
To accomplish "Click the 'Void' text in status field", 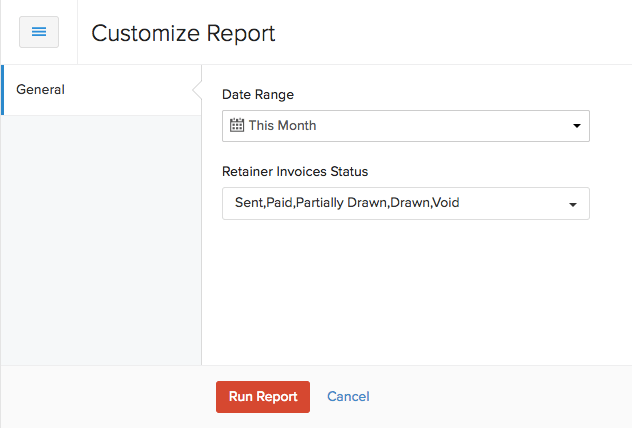I will click(445, 203).
